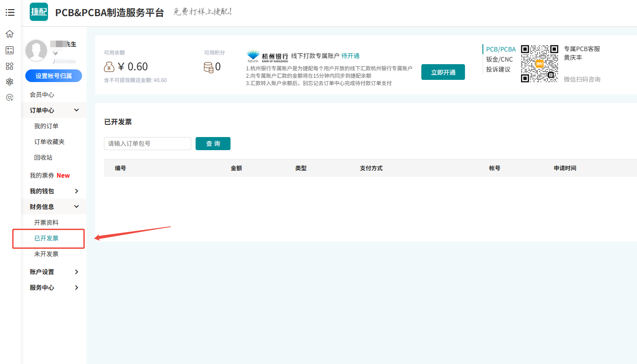The height and width of the screenshot is (364, 637).
Task: Expand the 我的钱包 section
Action: click(76, 191)
